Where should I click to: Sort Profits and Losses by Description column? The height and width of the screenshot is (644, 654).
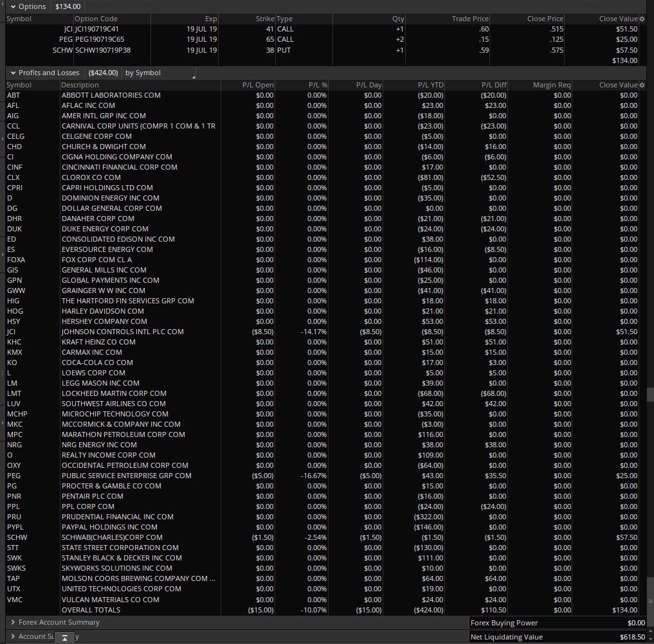[x=80, y=85]
